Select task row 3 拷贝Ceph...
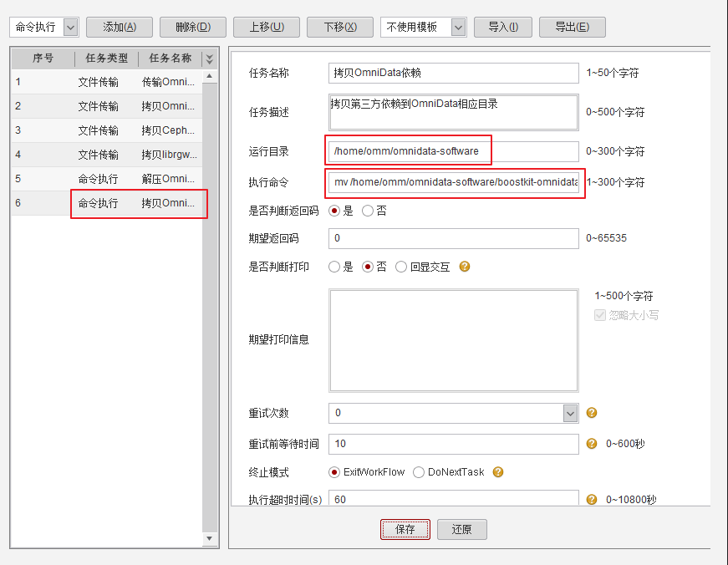Image resolution: width=728 pixels, height=565 pixels. pyautogui.click(x=107, y=130)
